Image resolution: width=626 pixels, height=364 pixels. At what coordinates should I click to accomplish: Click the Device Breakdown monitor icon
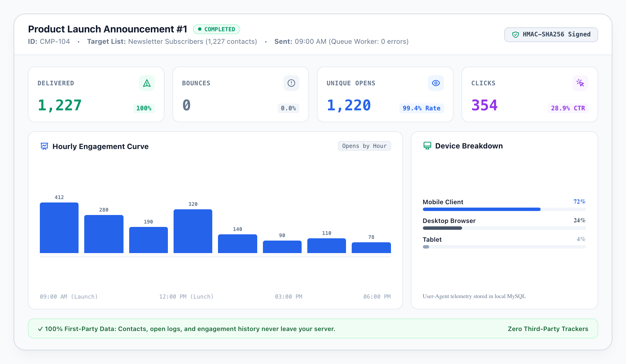tap(427, 146)
